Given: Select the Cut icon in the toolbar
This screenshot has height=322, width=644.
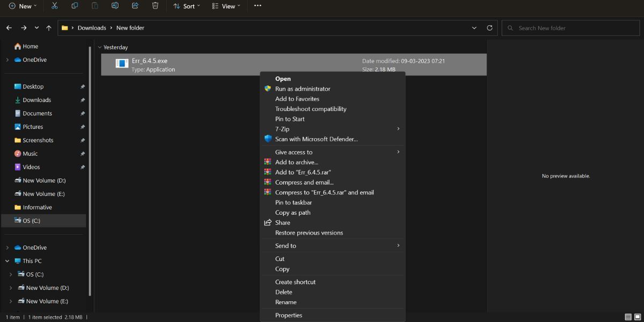Looking at the screenshot, I should click(54, 6).
